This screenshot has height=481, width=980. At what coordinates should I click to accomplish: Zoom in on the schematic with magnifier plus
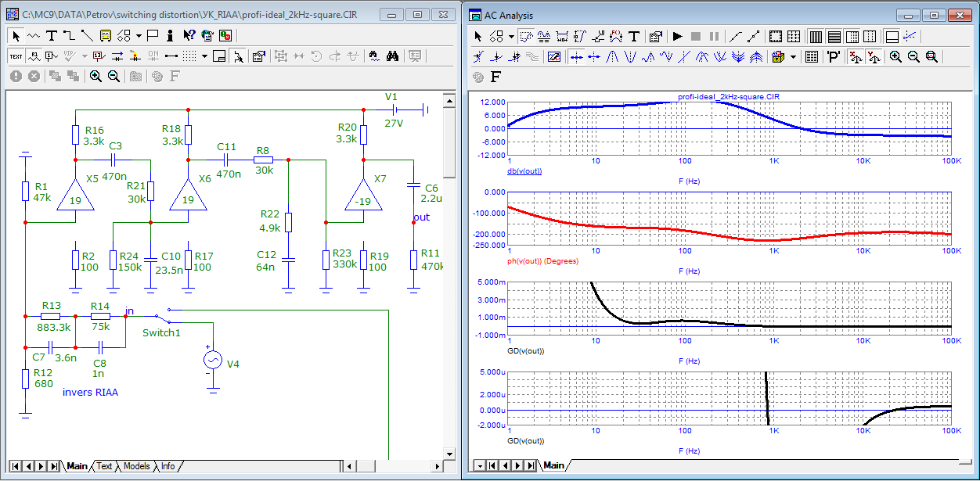click(95, 76)
